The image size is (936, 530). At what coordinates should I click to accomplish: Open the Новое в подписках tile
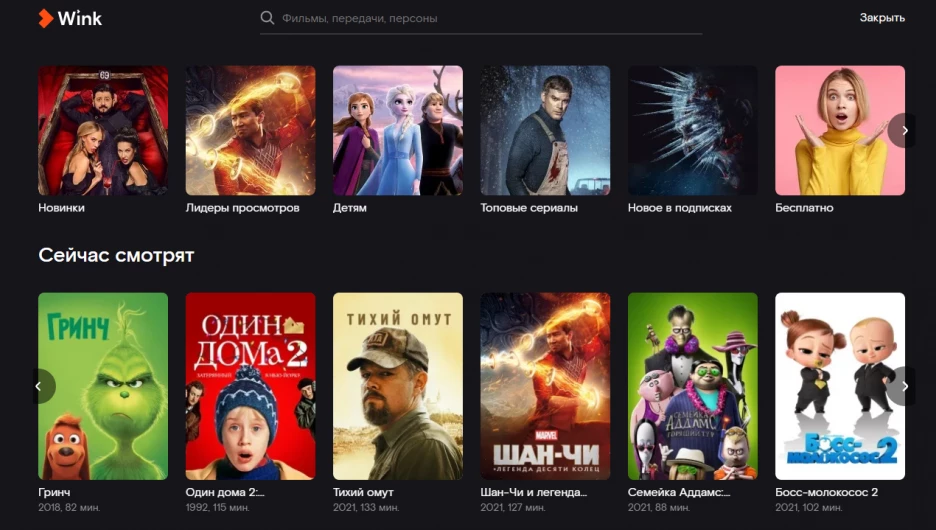(x=692, y=130)
